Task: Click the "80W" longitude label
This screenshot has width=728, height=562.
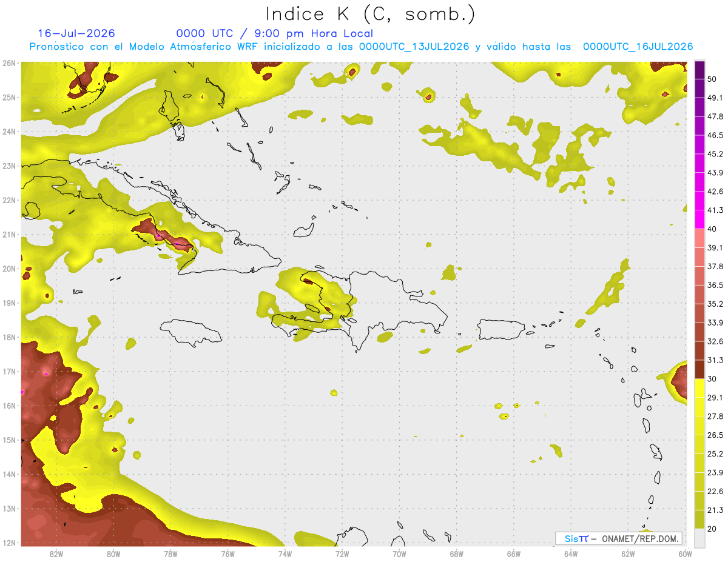Action: pos(113,554)
